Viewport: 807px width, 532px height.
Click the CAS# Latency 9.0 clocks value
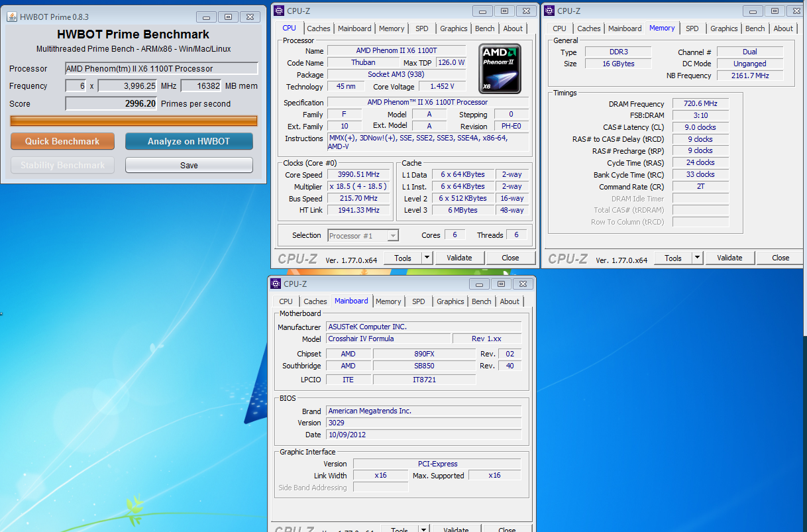pyautogui.click(x=700, y=127)
